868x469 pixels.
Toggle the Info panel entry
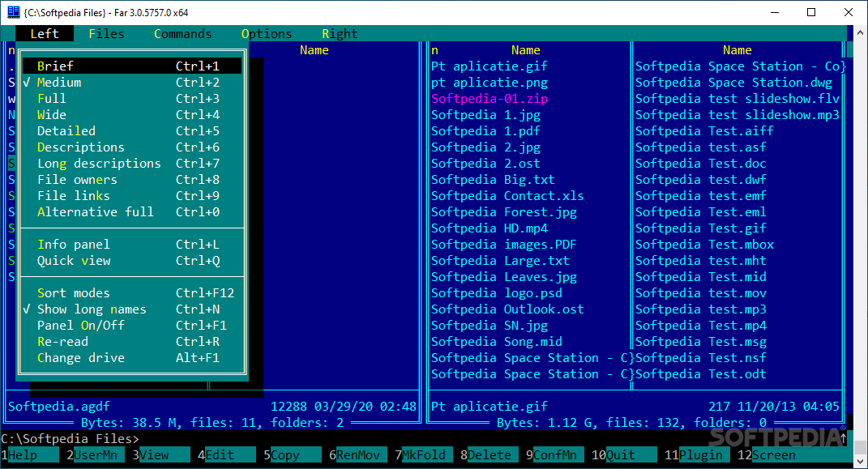point(132,245)
